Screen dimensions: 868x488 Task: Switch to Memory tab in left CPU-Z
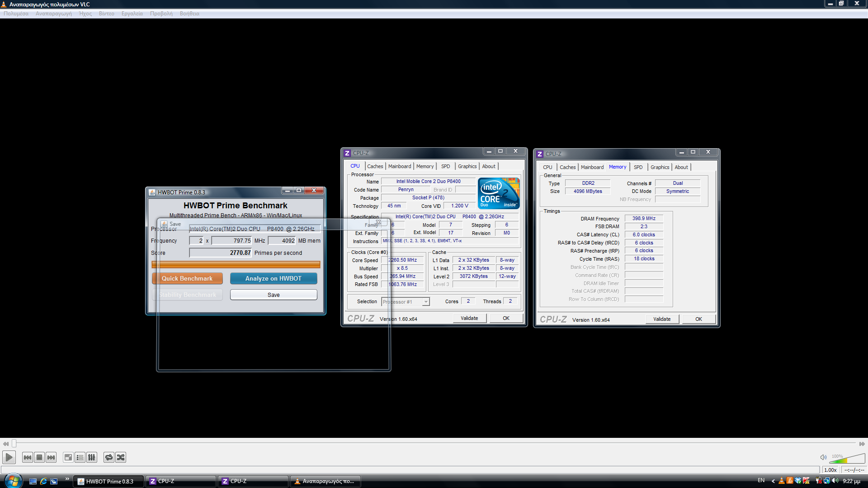pyautogui.click(x=425, y=166)
